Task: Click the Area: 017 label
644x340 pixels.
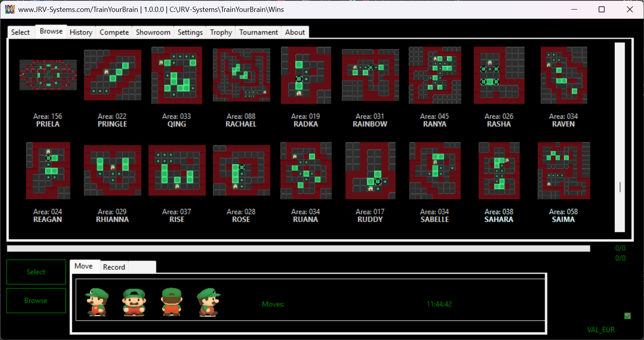Action: [x=370, y=212]
